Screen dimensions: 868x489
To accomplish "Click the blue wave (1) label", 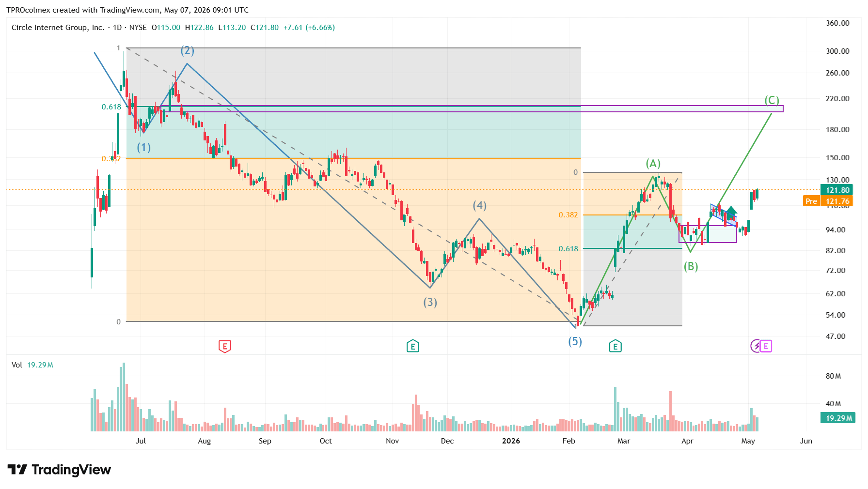I will (x=143, y=147).
